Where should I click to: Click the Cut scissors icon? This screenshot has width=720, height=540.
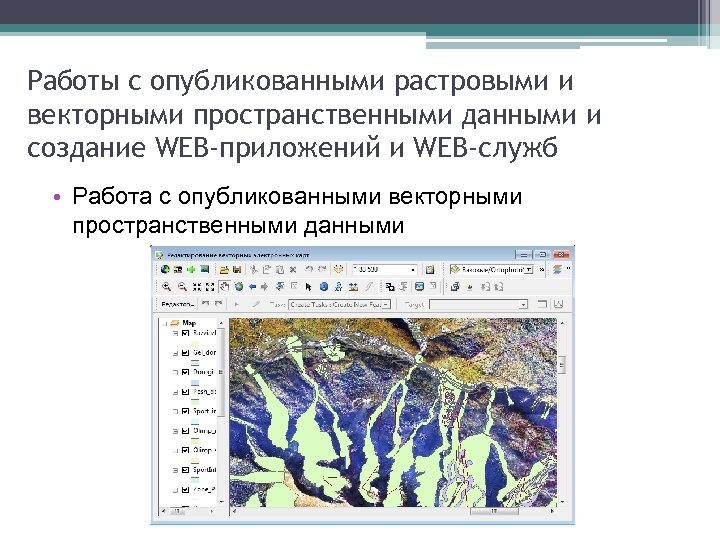pos(254,270)
